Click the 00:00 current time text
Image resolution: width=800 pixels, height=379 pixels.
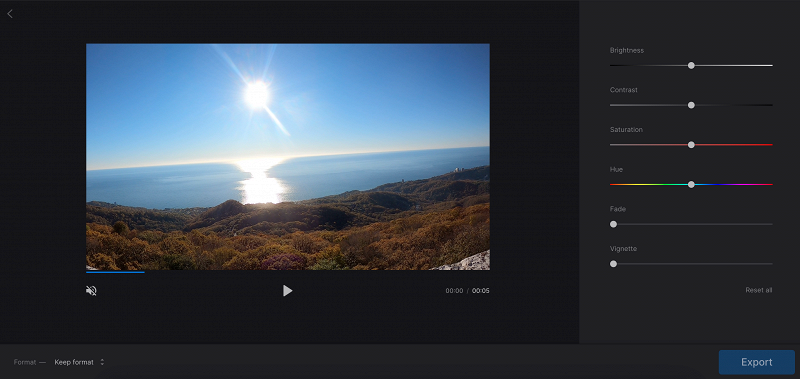(454, 291)
